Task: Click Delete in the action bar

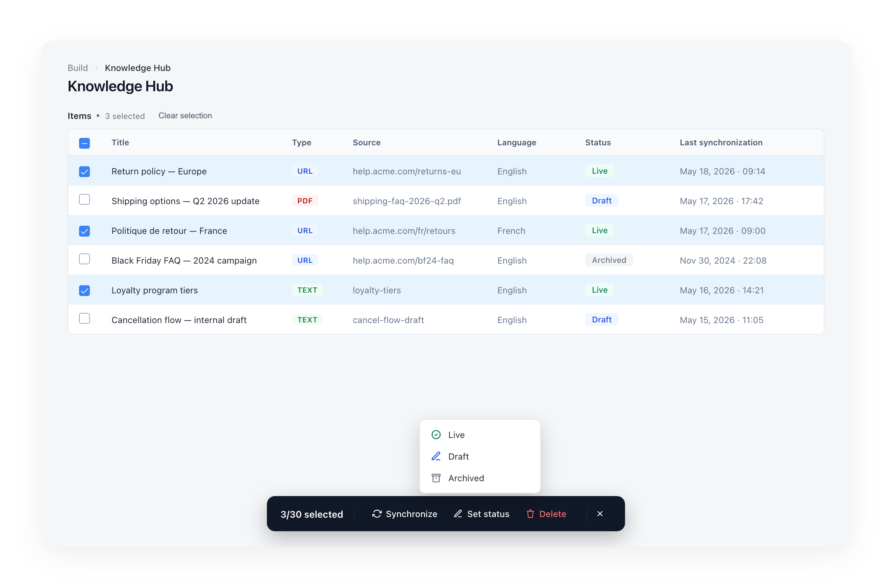Action: [x=546, y=514]
